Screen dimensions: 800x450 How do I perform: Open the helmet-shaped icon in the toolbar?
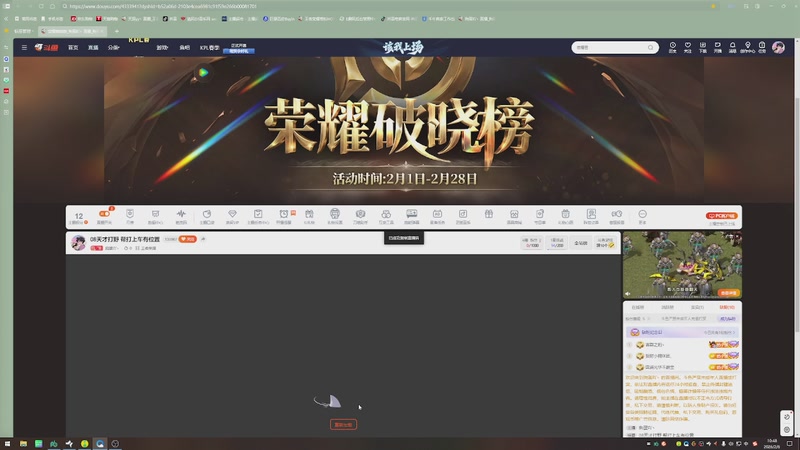[335, 216]
